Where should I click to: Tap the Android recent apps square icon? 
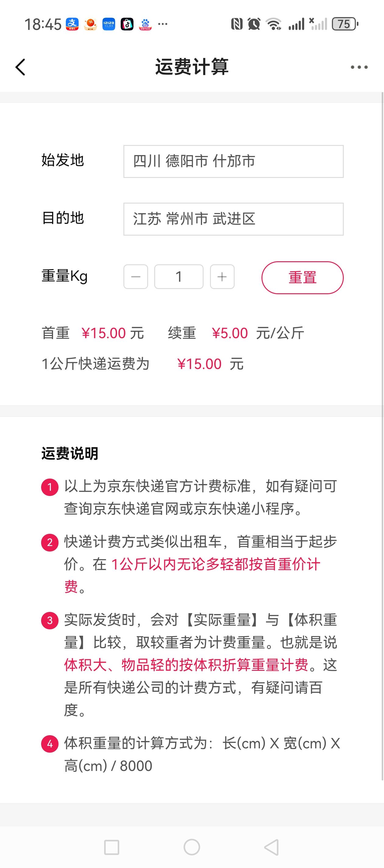[x=112, y=847]
